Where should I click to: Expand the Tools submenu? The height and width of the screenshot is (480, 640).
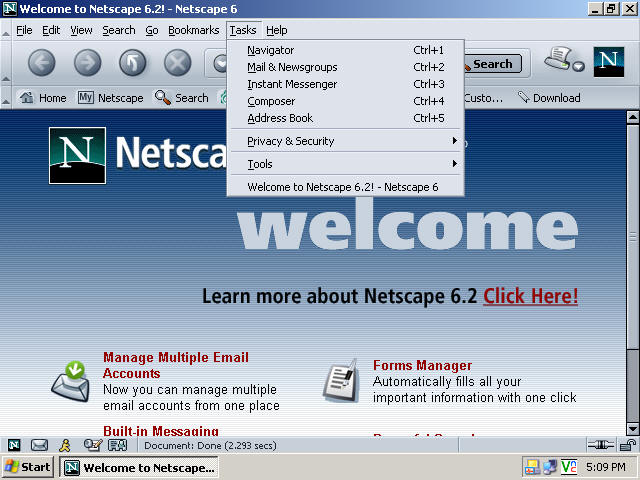coord(345,164)
